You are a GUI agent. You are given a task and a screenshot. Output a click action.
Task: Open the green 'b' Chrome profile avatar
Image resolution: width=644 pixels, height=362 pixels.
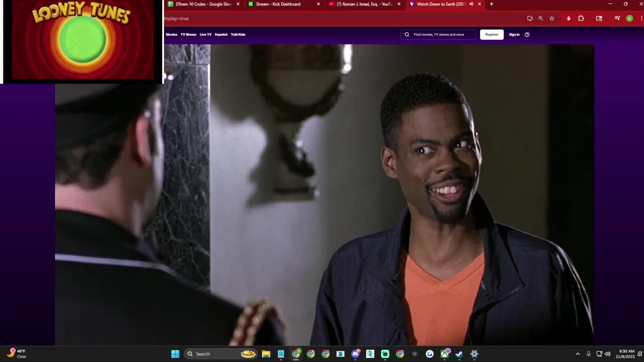tap(629, 18)
